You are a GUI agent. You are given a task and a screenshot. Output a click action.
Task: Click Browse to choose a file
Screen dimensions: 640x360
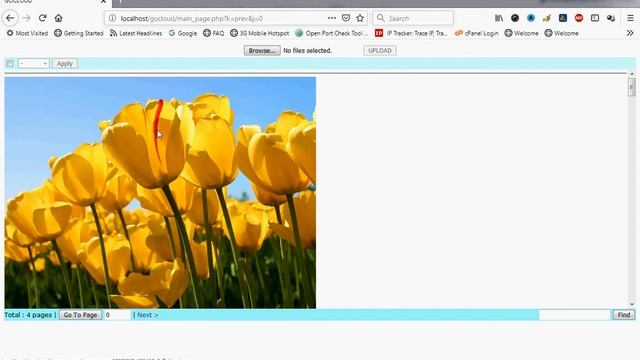point(262,51)
